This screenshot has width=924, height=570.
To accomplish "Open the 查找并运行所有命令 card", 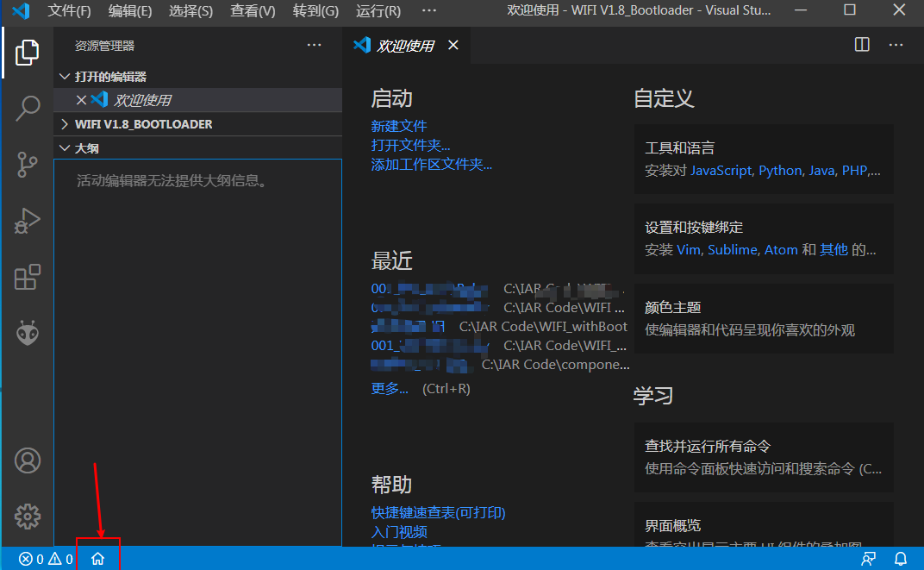I will coord(764,457).
